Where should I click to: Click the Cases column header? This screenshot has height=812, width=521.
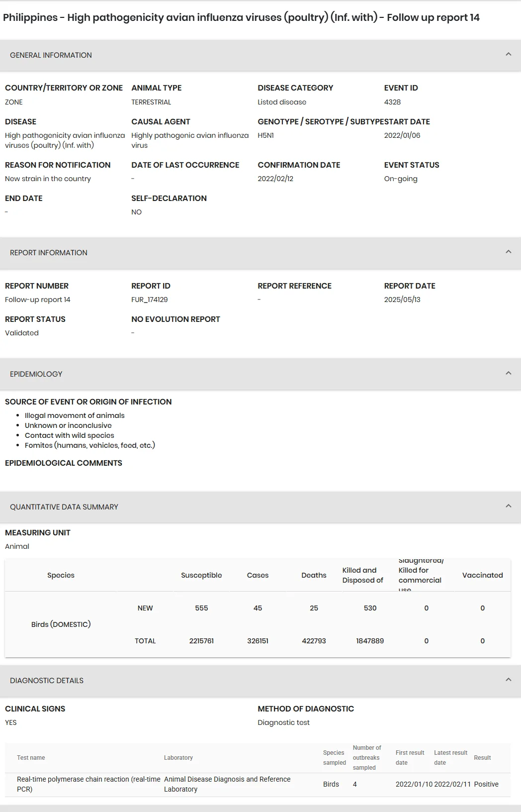click(258, 575)
